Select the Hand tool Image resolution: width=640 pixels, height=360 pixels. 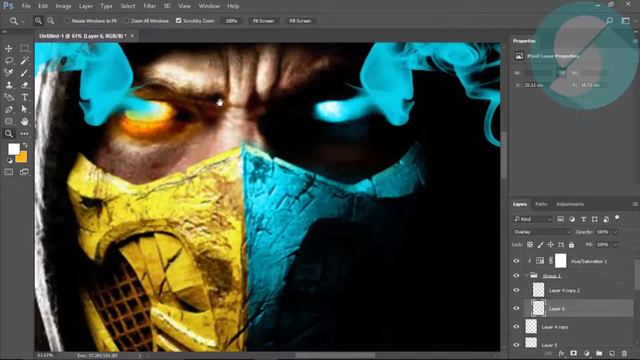[24, 121]
